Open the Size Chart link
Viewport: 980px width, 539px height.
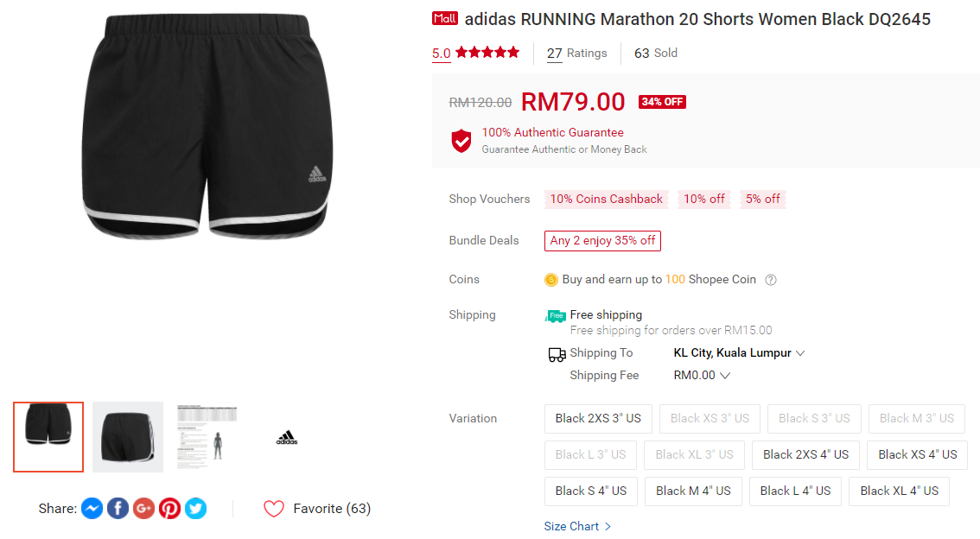tap(577, 526)
